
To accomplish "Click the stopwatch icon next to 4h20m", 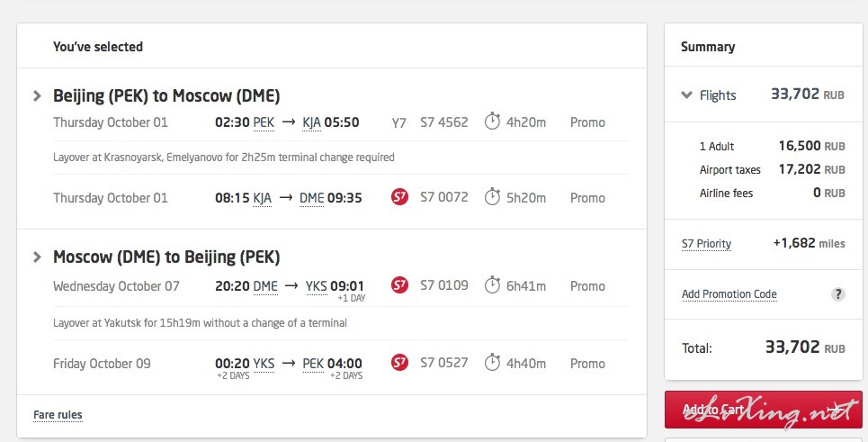I will pos(492,122).
